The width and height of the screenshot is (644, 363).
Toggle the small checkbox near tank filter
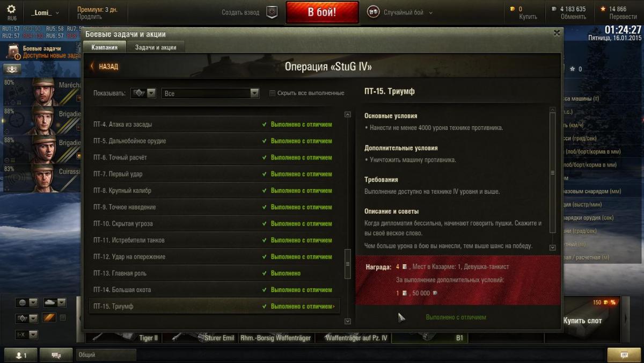tap(63, 318)
